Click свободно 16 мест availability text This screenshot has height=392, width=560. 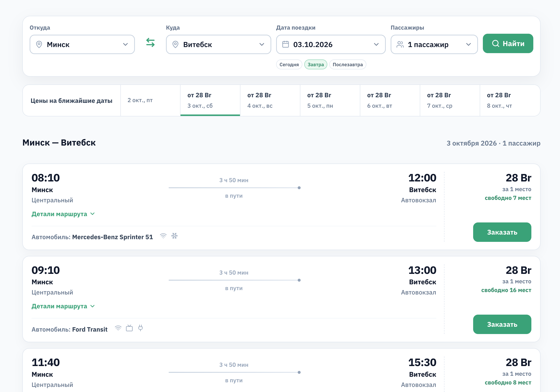[x=506, y=290]
